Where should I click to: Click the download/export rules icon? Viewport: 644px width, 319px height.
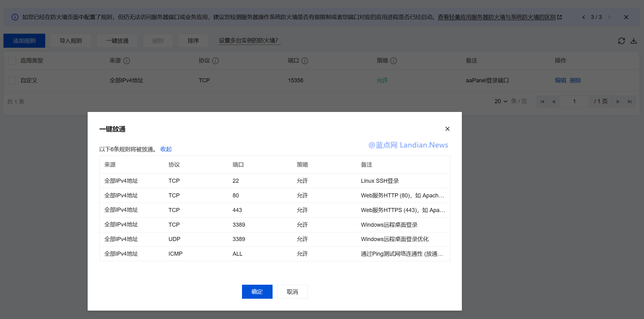tap(634, 41)
